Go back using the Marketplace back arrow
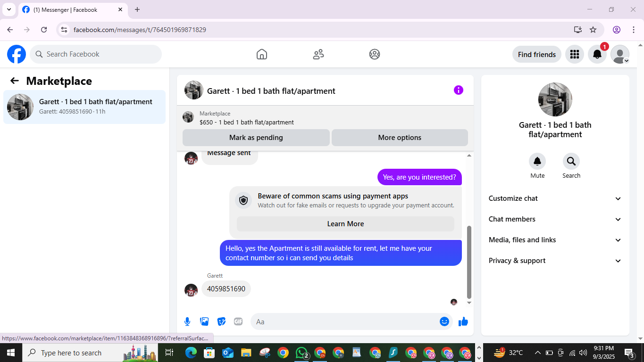This screenshot has height=362, width=644. pos(15,81)
